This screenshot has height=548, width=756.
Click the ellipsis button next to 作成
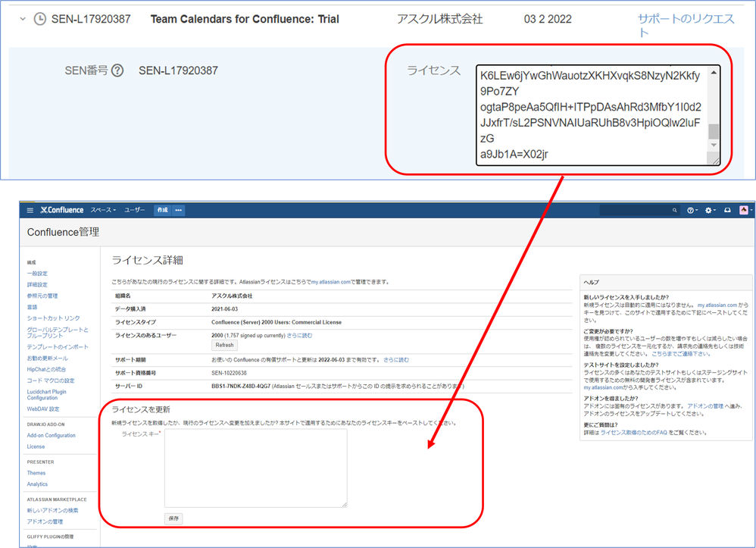click(178, 210)
